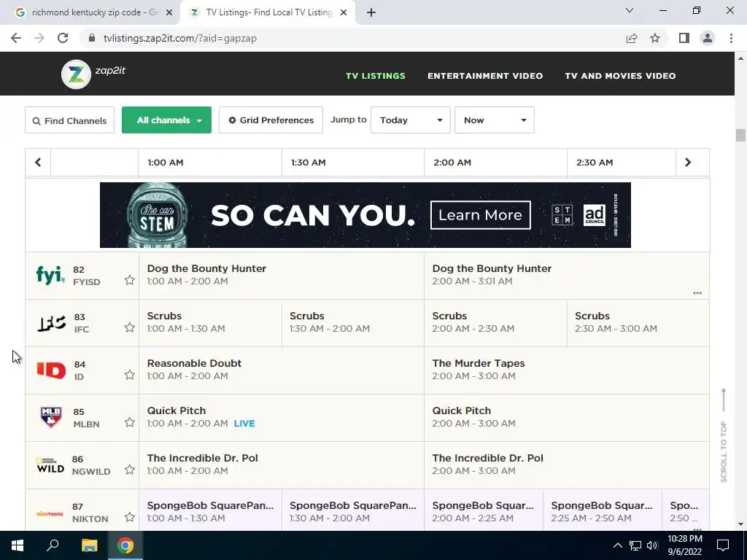Bookmark this page with star icon
The width and height of the screenshot is (747, 560).
(x=655, y=38)
